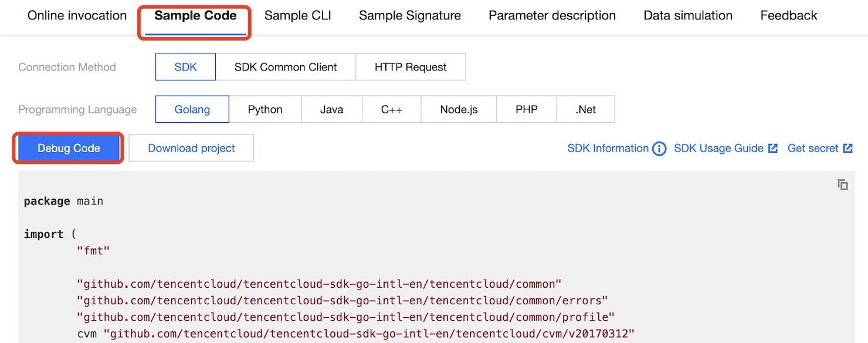
Task: Open the Parameter description tab
Action: point(552,16)
